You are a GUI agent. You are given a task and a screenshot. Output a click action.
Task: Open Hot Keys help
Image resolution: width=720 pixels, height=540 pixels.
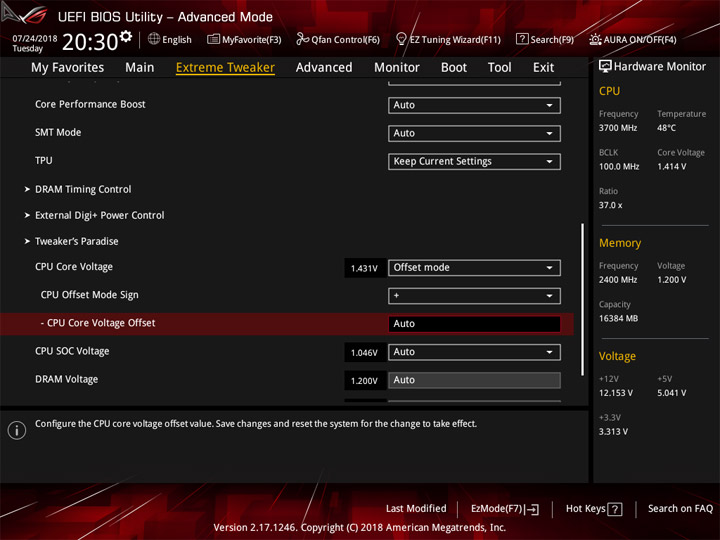coord(594,509)
